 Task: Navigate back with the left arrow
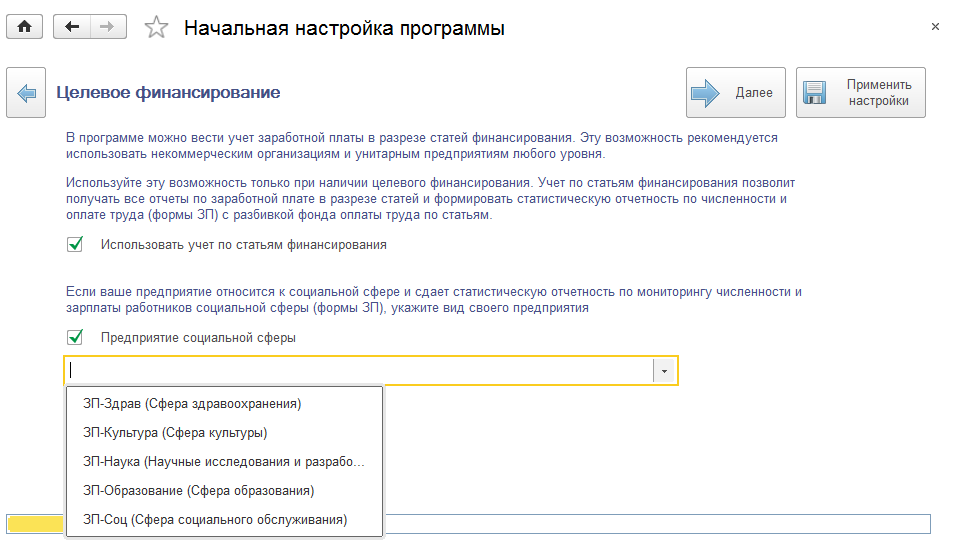pos(72,27)
